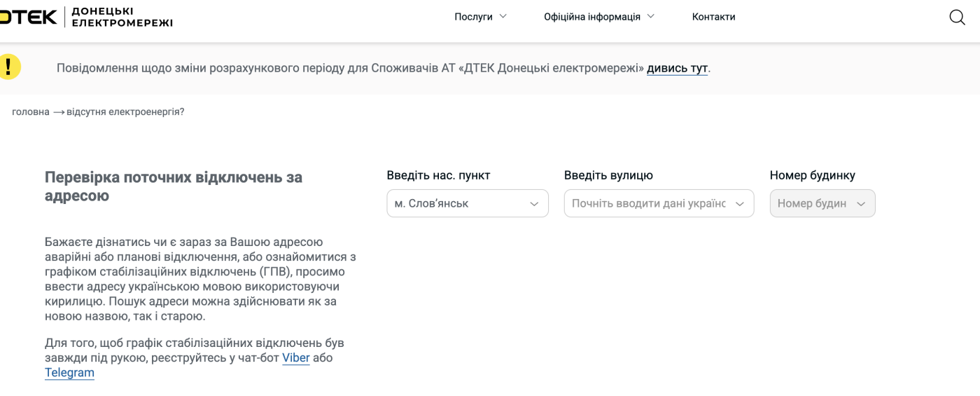The width and height of the screenshot is (980, 396).
Task: Follow the "дивись тут" link
Action: click(x=677, y=68)
